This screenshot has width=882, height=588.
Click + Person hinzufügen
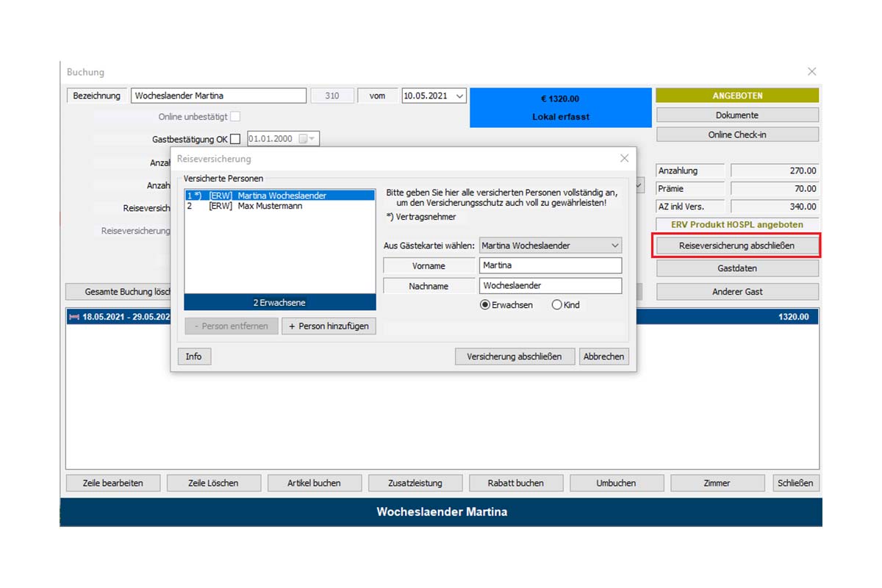click(329, 326)
